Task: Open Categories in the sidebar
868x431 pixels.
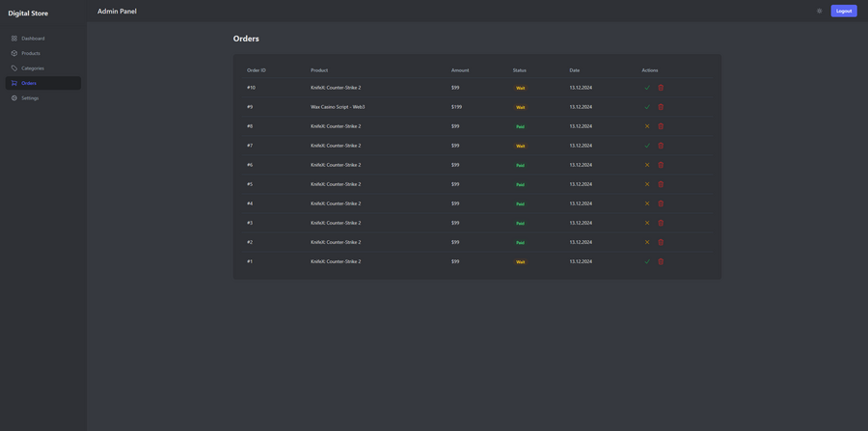Action: (x=43, y=68)
